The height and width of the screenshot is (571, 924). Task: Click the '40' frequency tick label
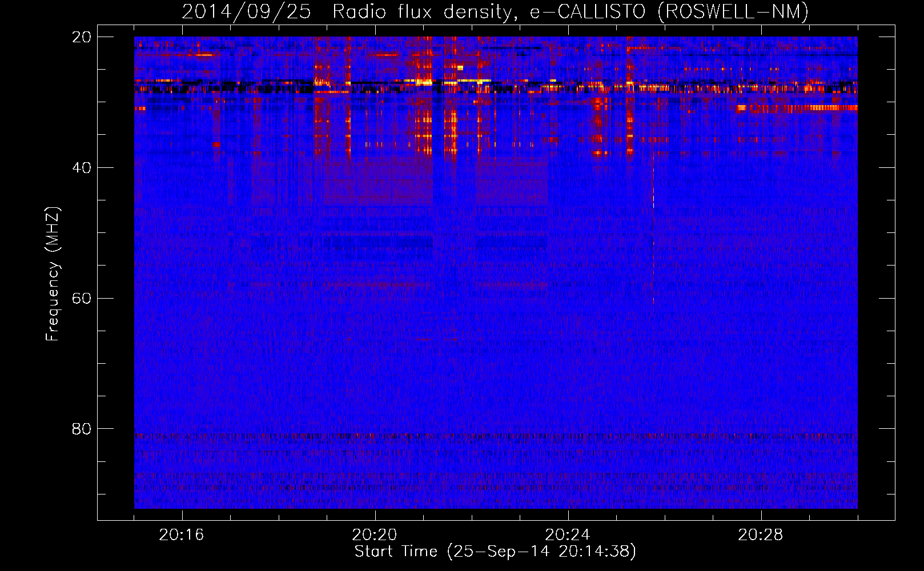tap(82, 168)
